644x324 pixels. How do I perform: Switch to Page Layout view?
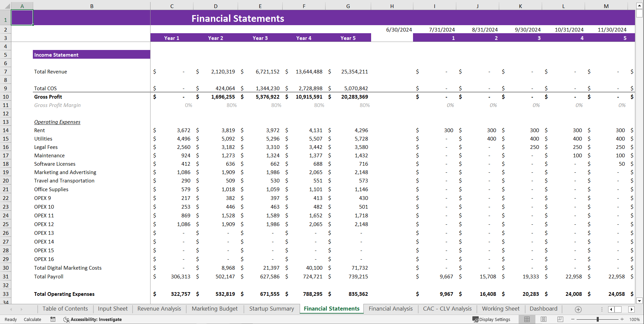(x=543, y=319)
